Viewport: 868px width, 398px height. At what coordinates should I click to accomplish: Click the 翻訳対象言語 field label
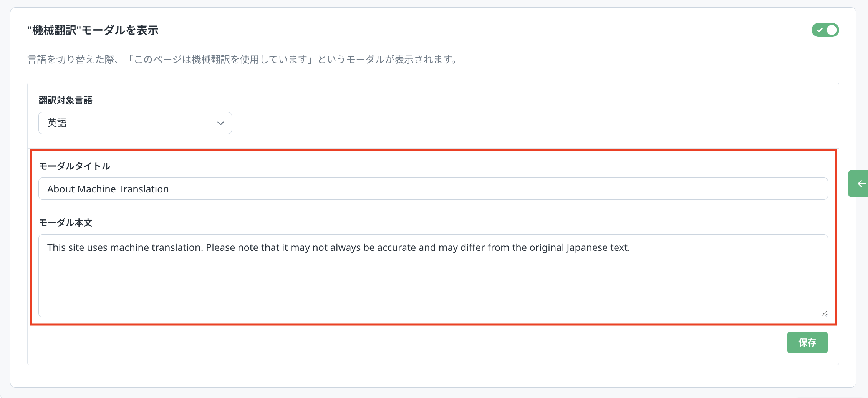pos(66,101)
